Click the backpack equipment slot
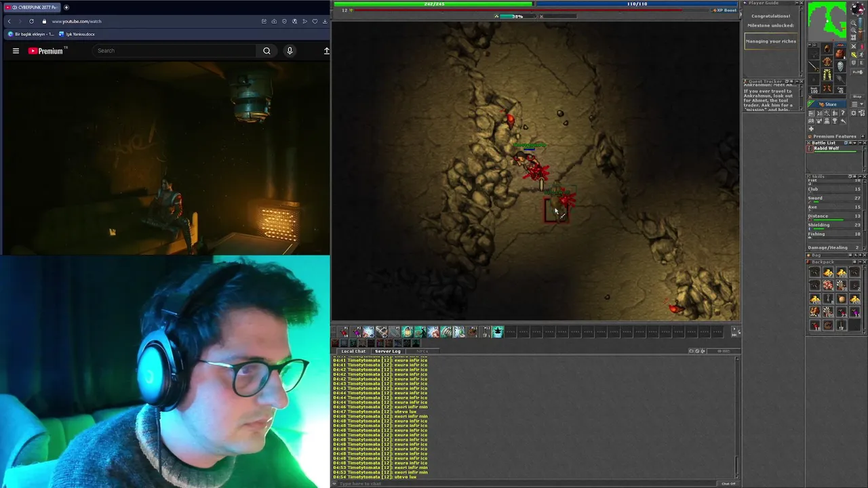Screen dimensions: 868x488 (x=840, y=54)
